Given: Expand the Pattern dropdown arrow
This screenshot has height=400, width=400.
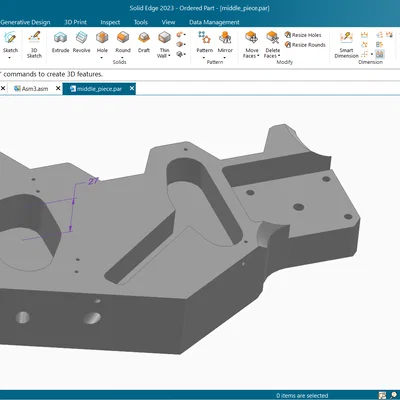Looking at the screenshot, I should pyautogui.click(x=204, y=57).
